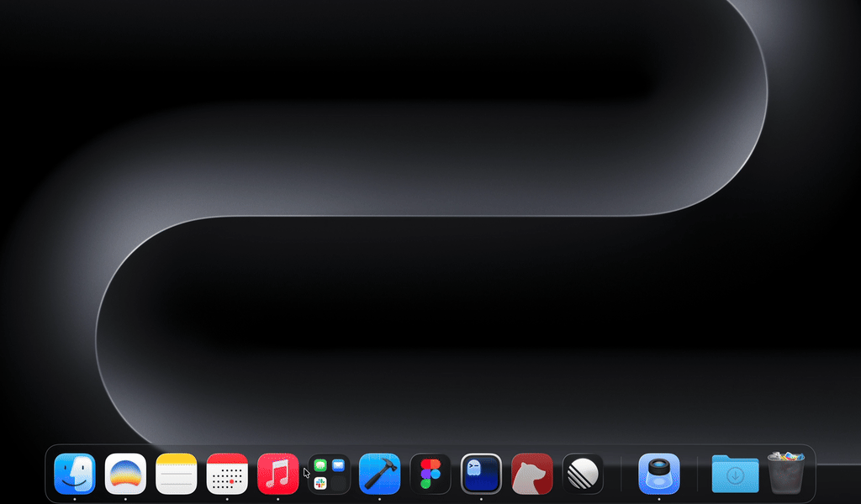Launch the Music app

click(x=277, y=474)
